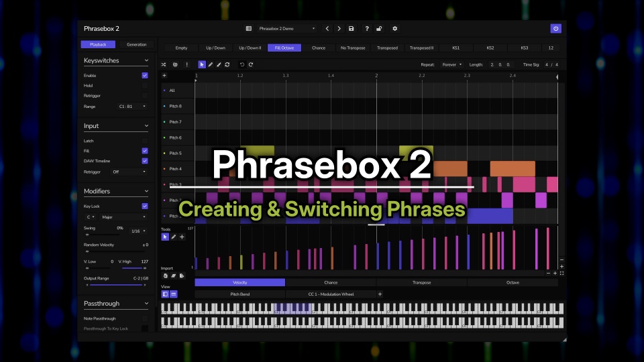Click the plus tool under Tools

(x=182, y=237)
